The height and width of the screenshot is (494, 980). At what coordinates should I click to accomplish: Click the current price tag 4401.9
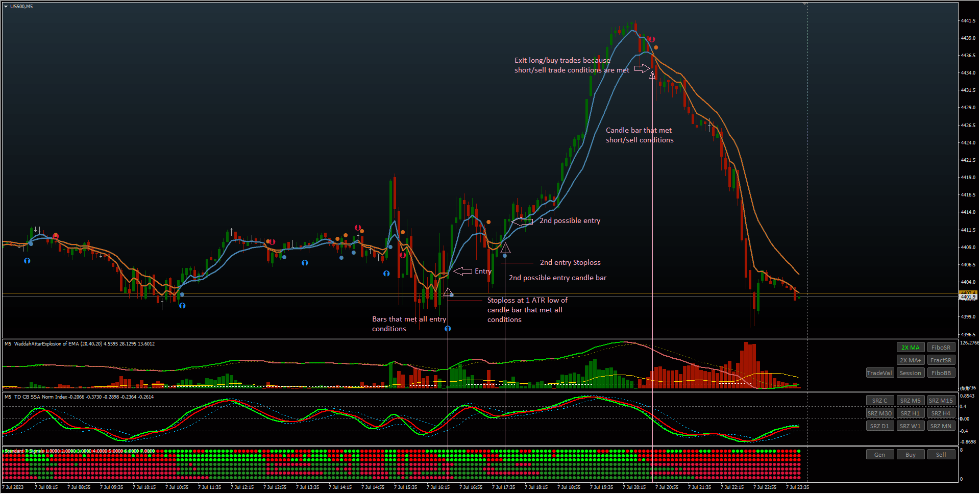point(968,297)
